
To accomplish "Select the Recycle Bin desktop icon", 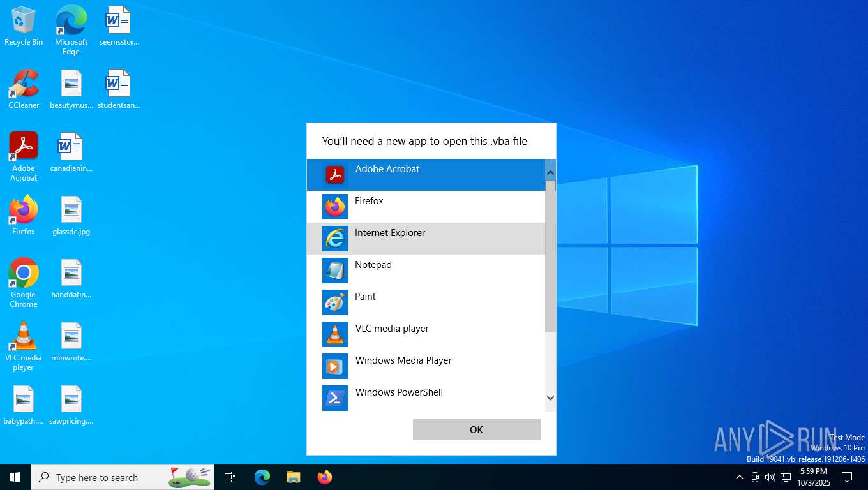I will [24, 26].
